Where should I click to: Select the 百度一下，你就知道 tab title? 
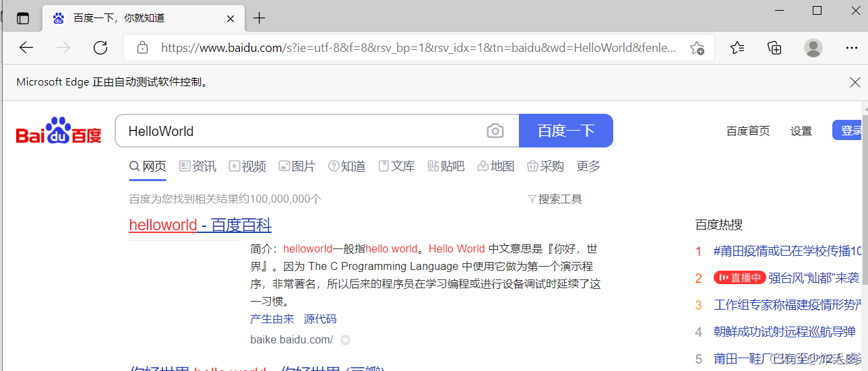point(119,18)
